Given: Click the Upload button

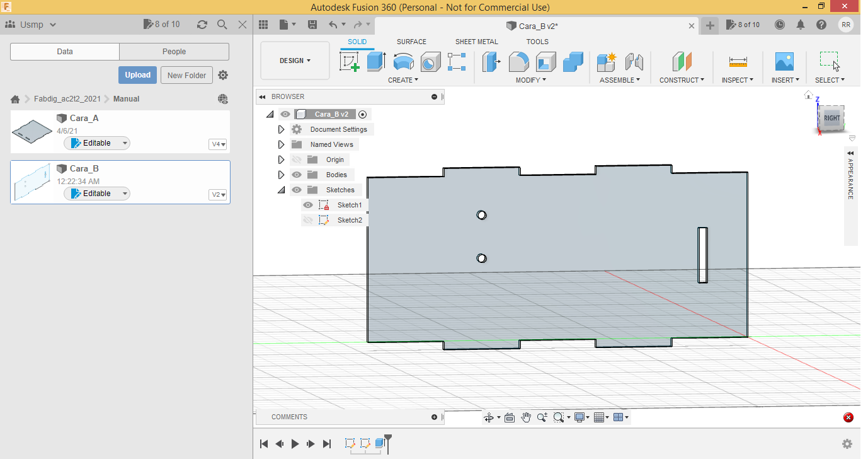Looking at the screenshot, I should (x=137, y=75).
